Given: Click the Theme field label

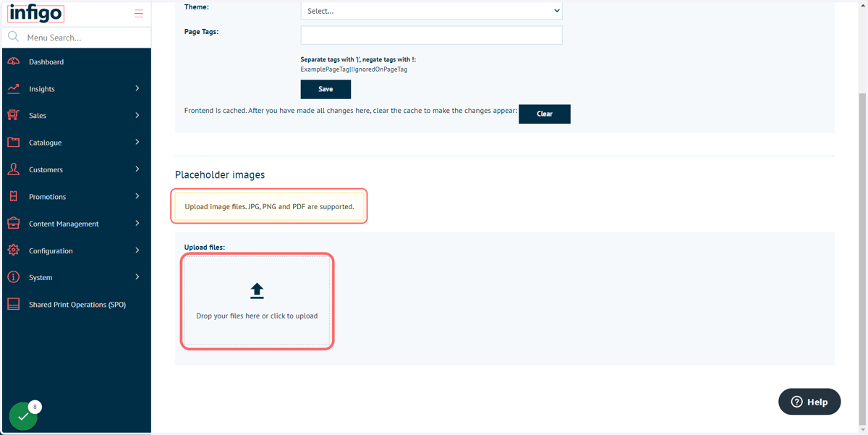Looking at the screenshot, I should coord(197,7).
